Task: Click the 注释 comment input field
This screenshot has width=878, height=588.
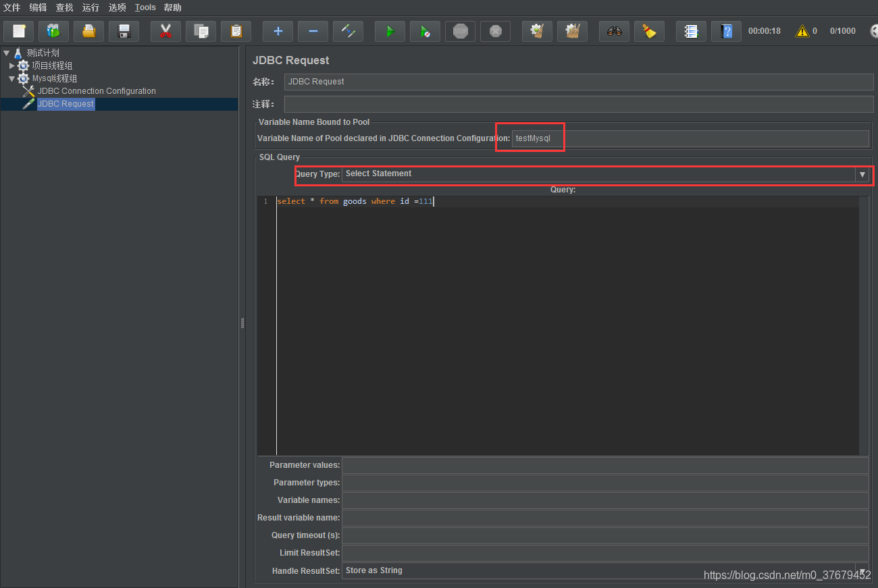Action: (579, 104)
